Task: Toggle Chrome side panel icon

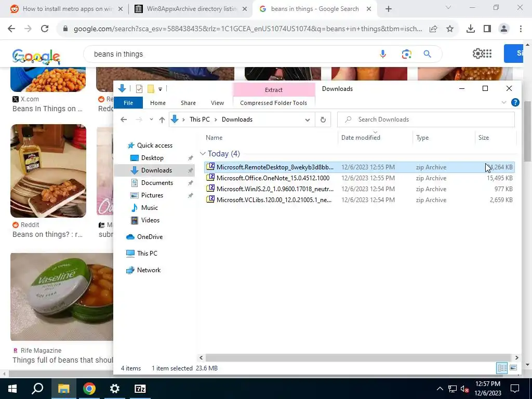Action: (487, 29)
